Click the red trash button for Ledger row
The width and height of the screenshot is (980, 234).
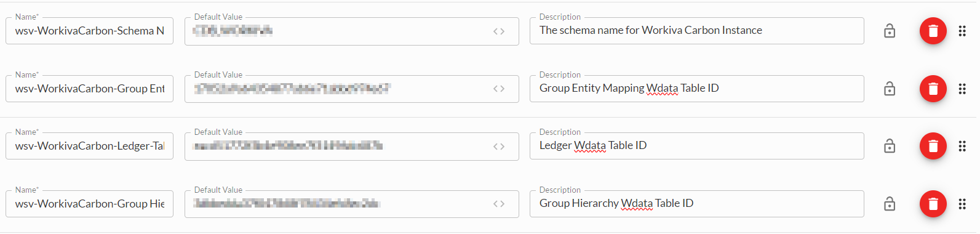point(933,146)
